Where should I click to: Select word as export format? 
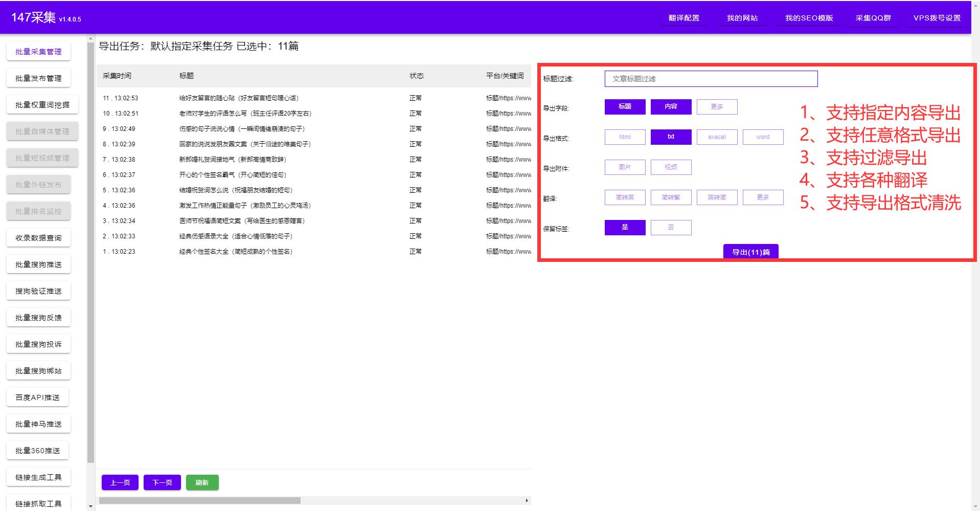pos(763,137)
